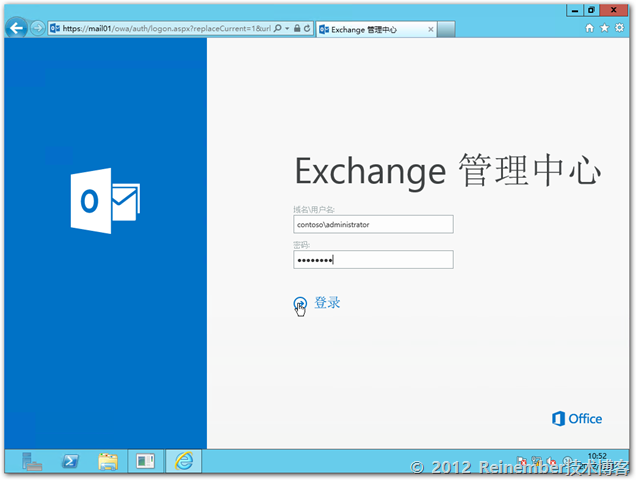The image size is (636, 480).
Task: Go back with the browser back arrow
Action: click(16, 28)
